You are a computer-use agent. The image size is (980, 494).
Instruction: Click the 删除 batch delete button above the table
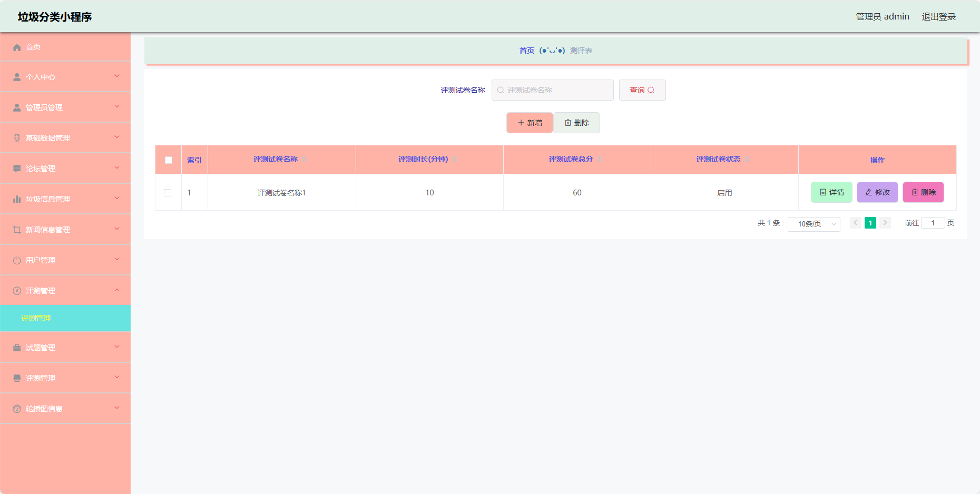576,123
